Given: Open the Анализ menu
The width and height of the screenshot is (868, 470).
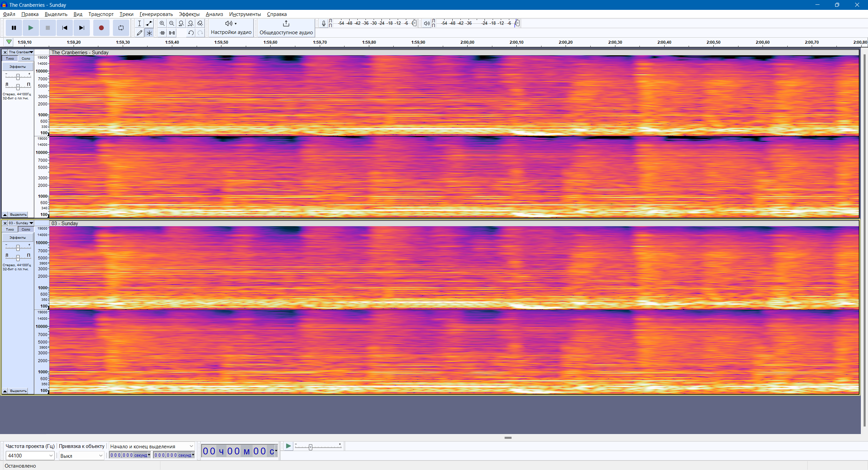Looking at the screenshot, I should (x=214, y=14).
